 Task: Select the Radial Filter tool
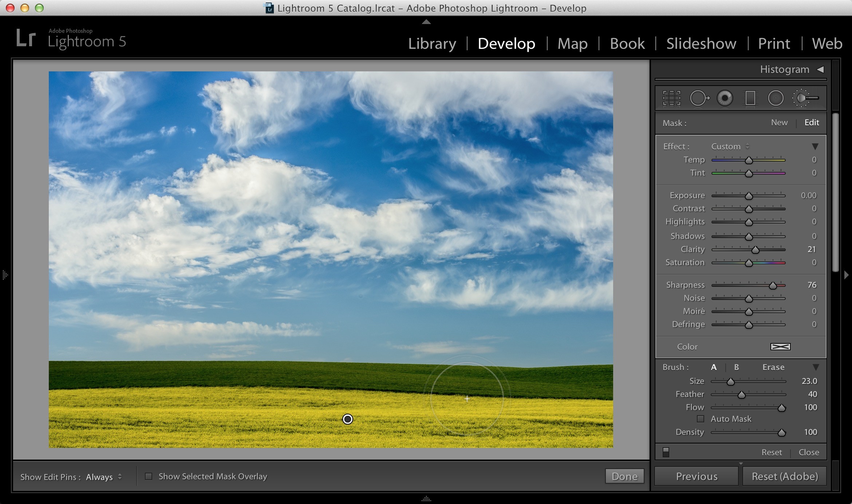coord(776,98)
